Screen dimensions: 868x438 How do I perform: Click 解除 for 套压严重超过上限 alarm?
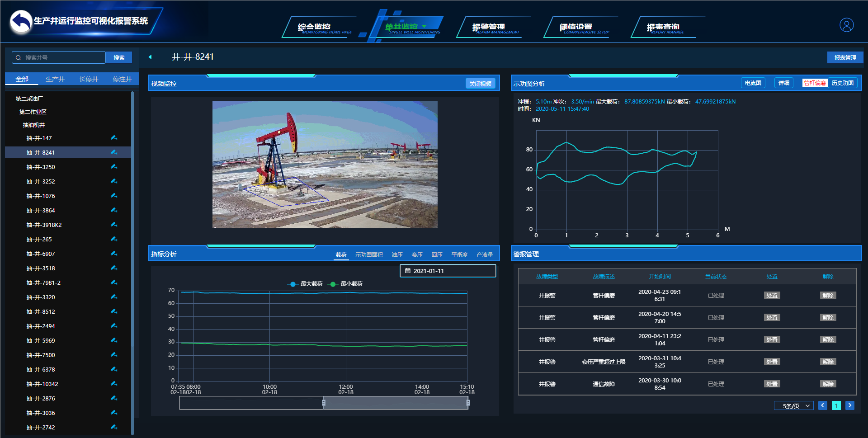(828, 362)
